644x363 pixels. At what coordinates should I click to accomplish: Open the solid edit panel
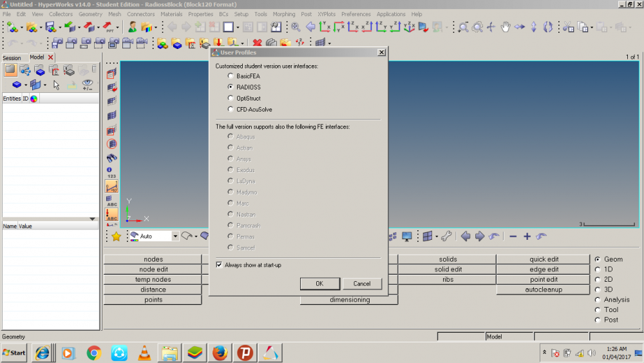pos(448,270)
